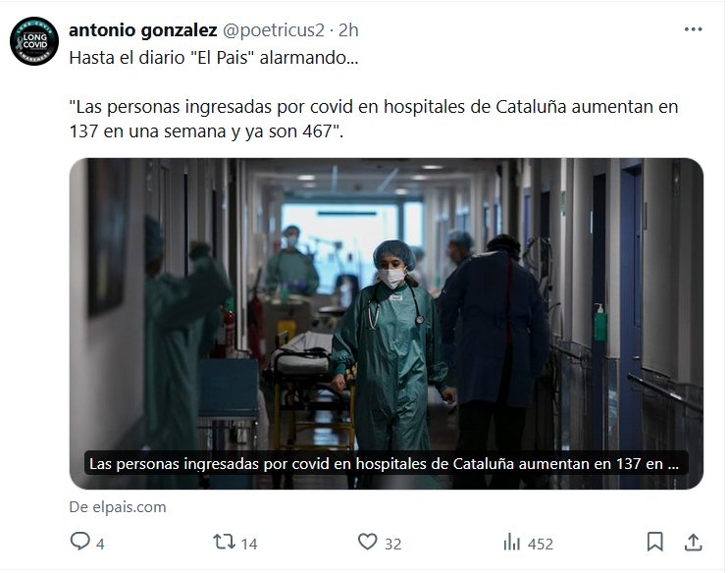This screenshot has height=573, width=728.
Task: Click the reply speech bubble icon
Action: click(79, 542)
